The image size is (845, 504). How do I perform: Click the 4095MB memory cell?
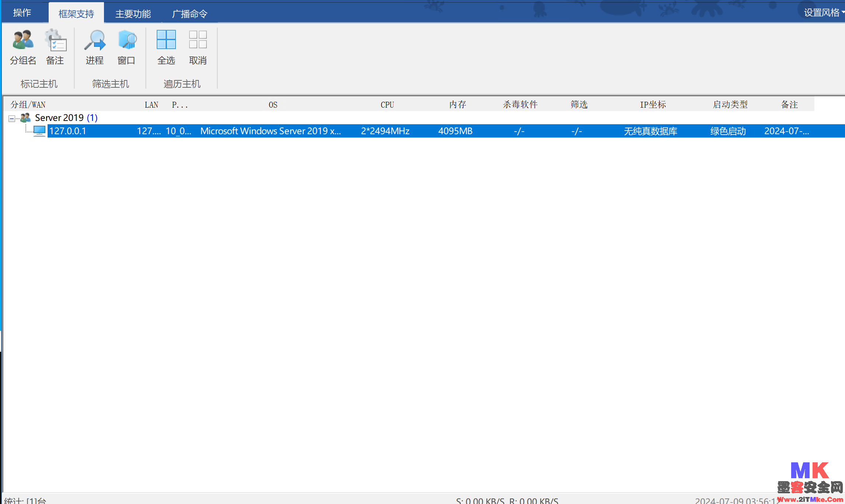pyautogui.click(x=455, y=131)
